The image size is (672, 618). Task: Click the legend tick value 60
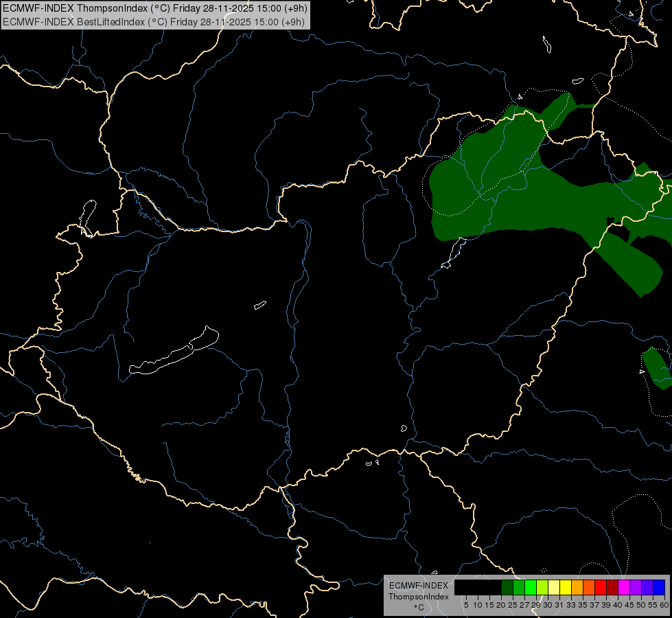(664, 605)
